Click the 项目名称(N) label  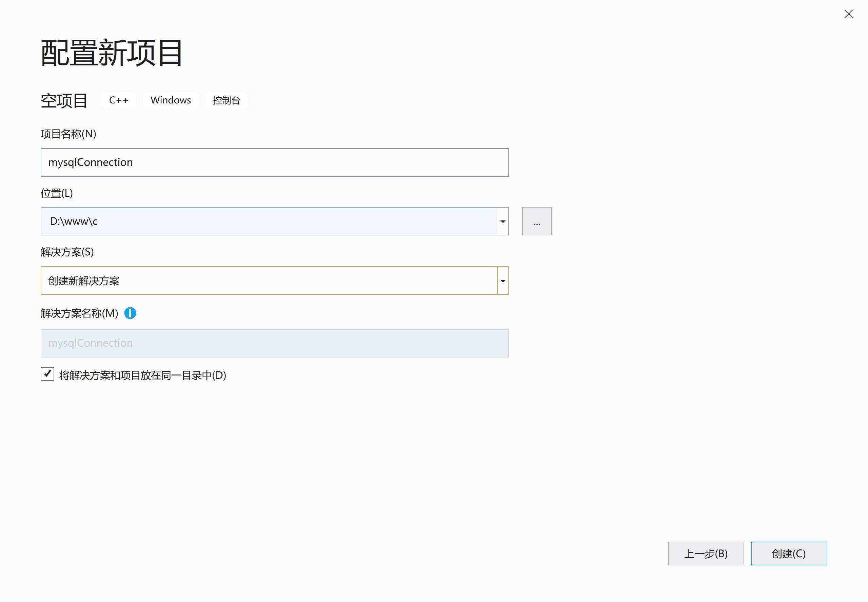(68, 134)
